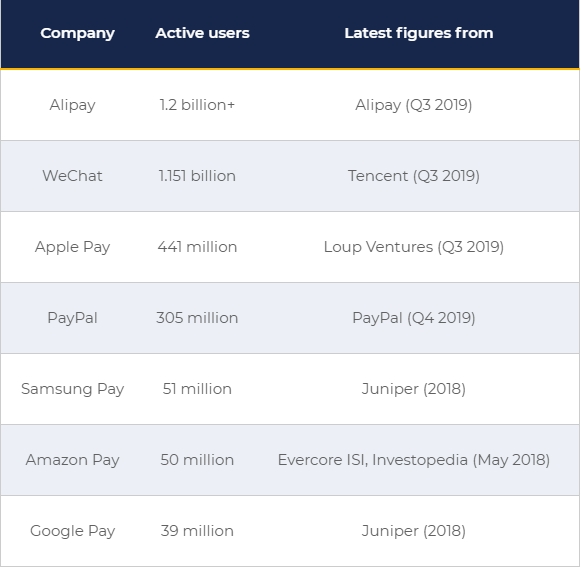Click the 51 million users value
Viewport: 581px width, 568px height.
tap(197, 389)
